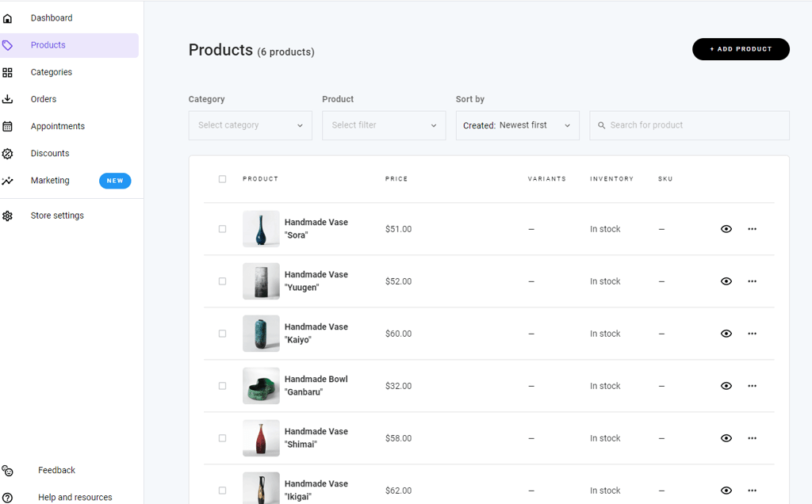
Task: Click the Store settings gear icon
Action: [7, 216]
